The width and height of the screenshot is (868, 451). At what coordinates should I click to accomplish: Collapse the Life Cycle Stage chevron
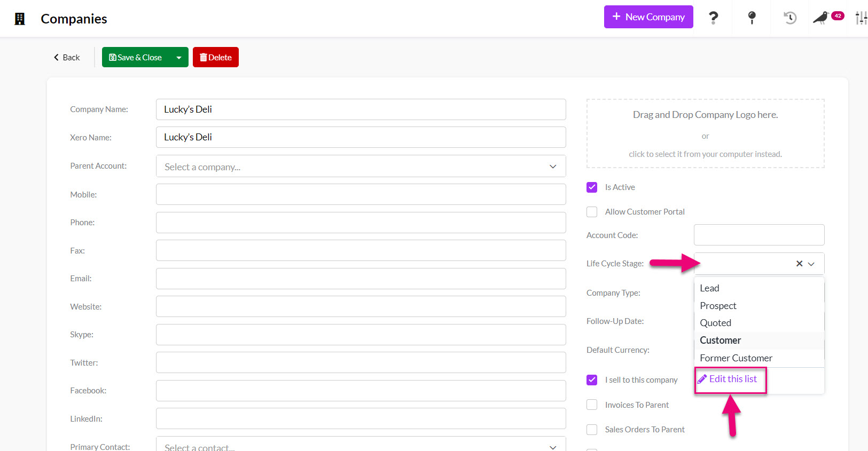coord(811,264)
